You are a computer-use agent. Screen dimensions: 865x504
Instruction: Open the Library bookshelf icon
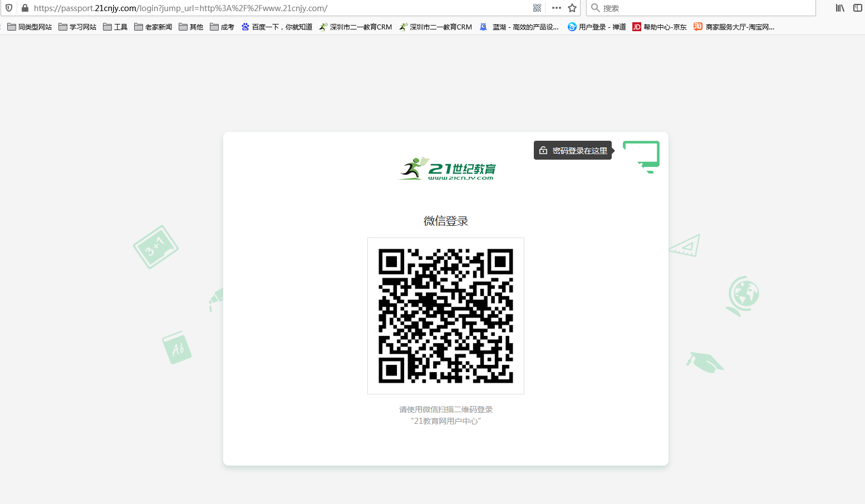pyautogui.click(x=840, y=8)
